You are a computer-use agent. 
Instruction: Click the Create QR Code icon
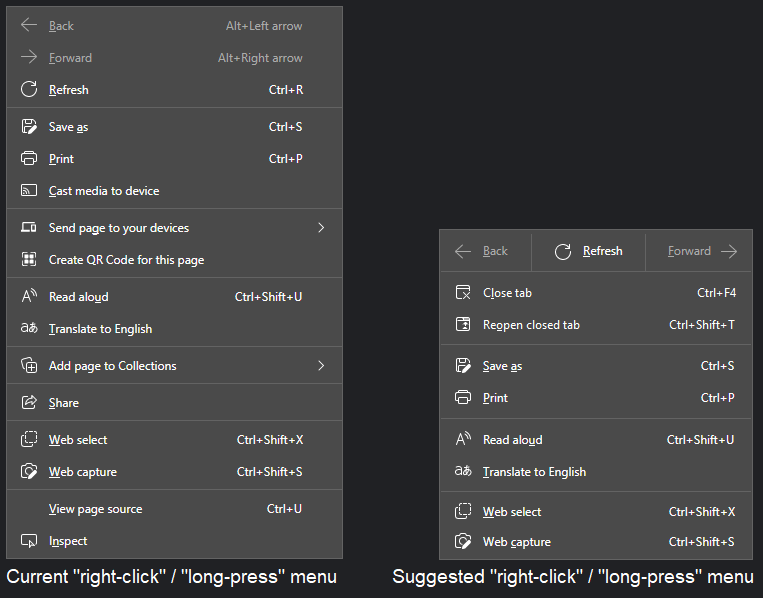tap(29, 260)
